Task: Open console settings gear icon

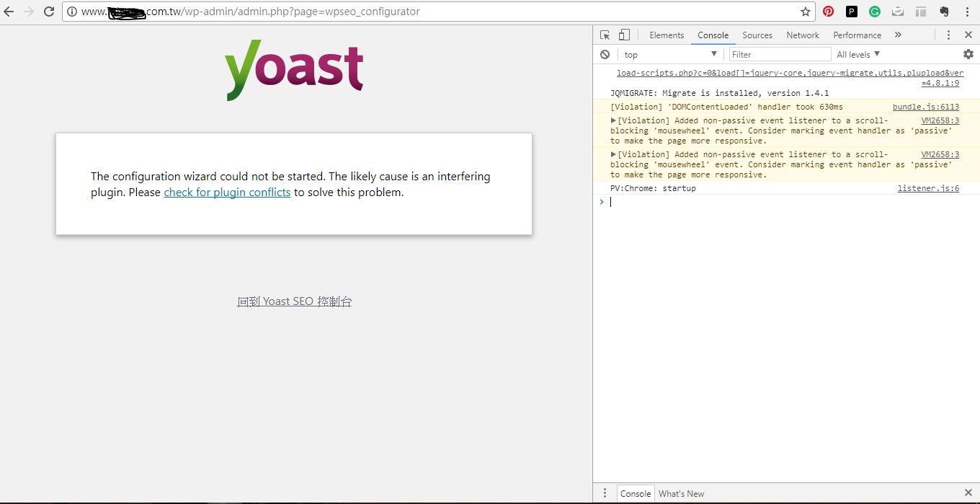Action: (x=968, y=54)
